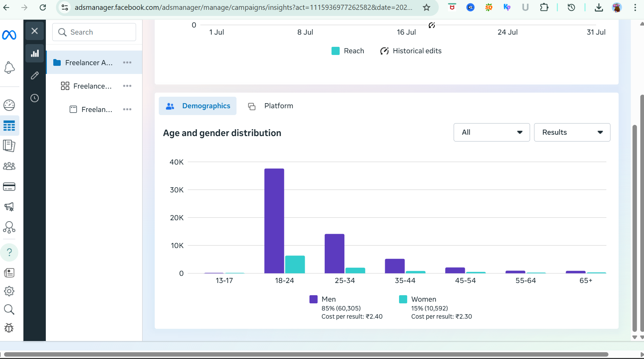644x359 pixels.
Task: Open the Settings gear icon
Action: tap(9, 291)
